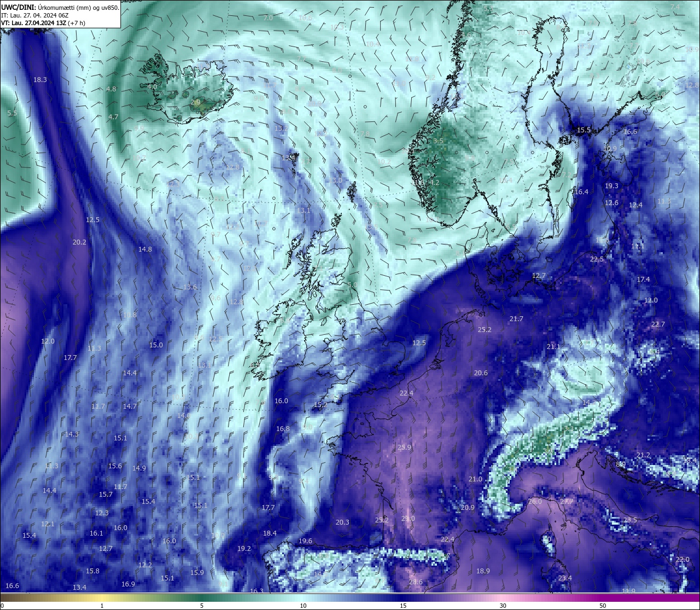
Task: Click the 14.3 value on the map
Action: (x=72, y=434)
